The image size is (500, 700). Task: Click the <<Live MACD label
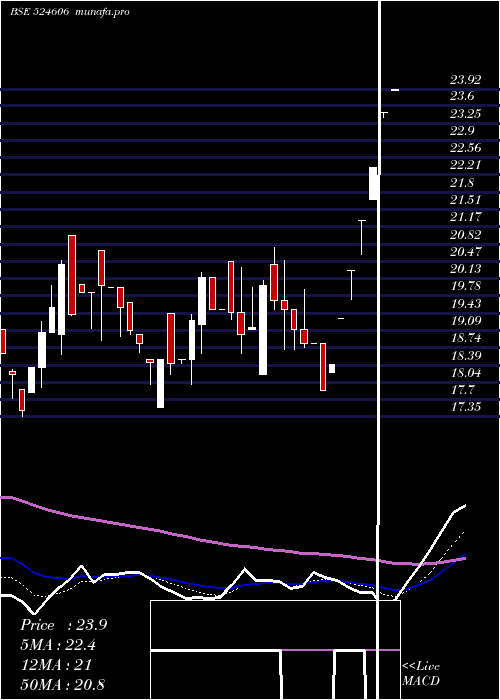point(421,673)
